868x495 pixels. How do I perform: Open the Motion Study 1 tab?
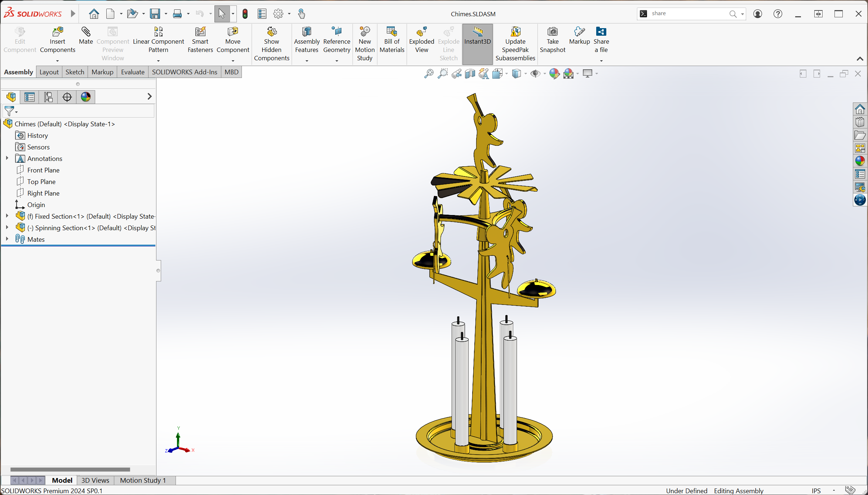(x=143, y=480)
